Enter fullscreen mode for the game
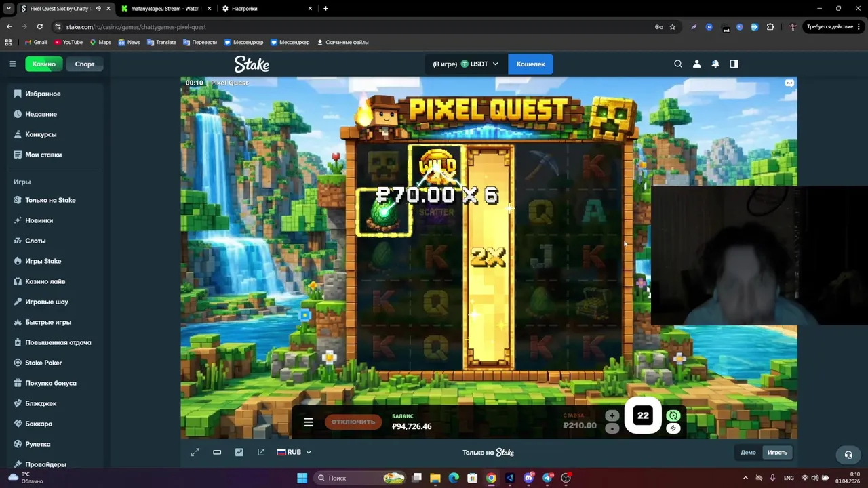868x488 pixels. (195, 452)
